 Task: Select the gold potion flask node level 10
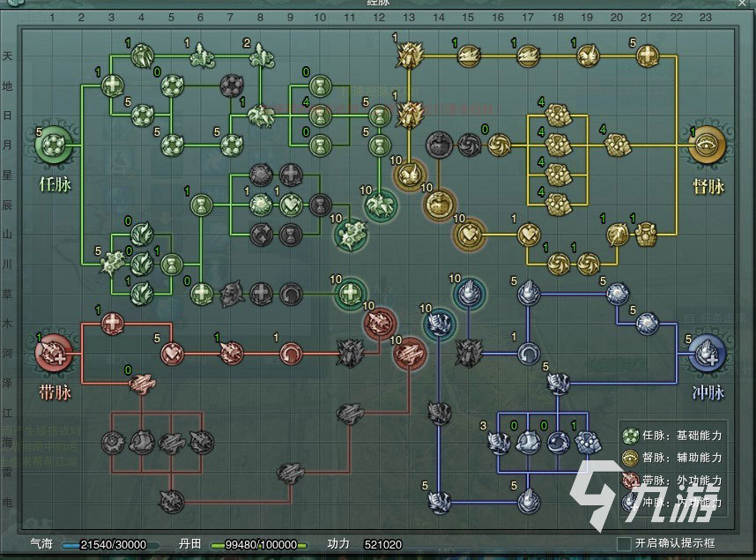tap(439, 205)
